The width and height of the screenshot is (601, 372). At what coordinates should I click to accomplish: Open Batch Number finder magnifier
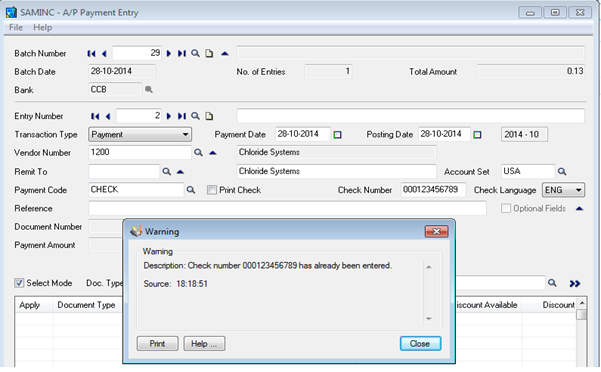click(x=195, y=53)
